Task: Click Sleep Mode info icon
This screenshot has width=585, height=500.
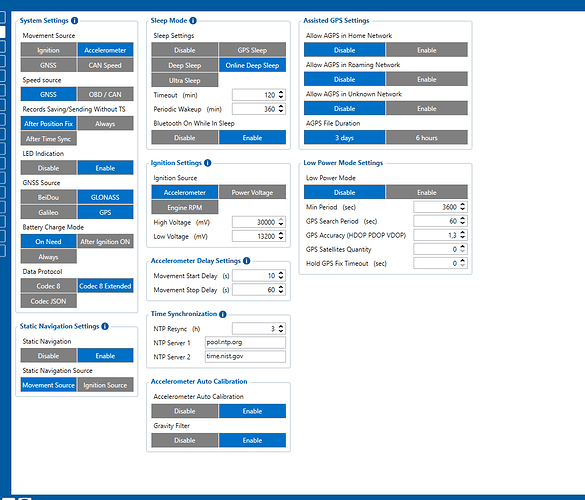Action: coord(193,21)
